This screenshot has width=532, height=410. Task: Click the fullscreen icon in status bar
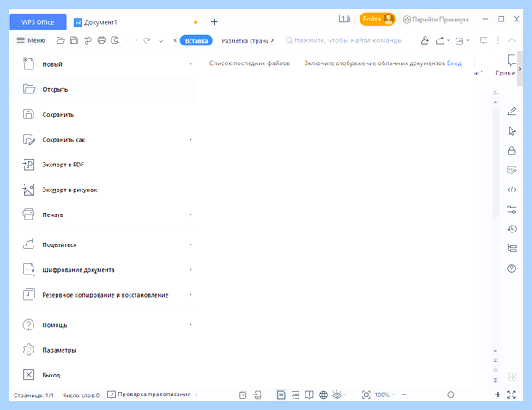(x=511, y=395)
